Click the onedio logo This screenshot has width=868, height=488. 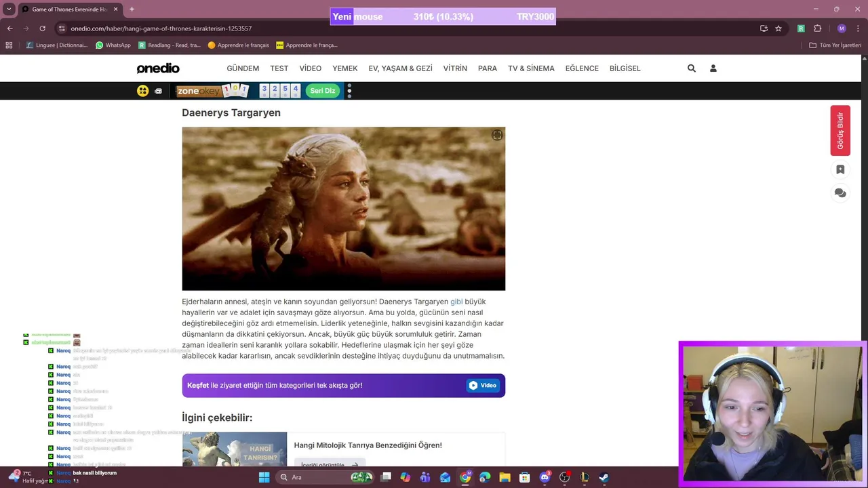(x=158, y=68)
